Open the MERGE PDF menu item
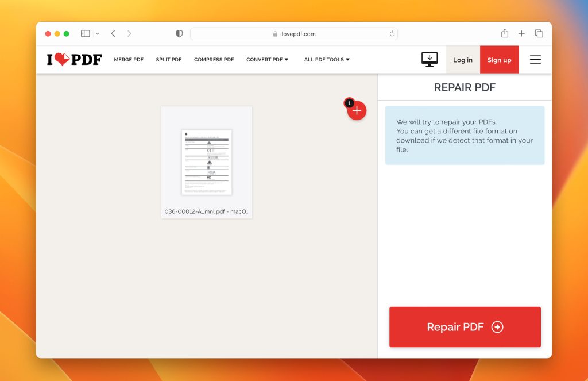 [x=129, y=59]
